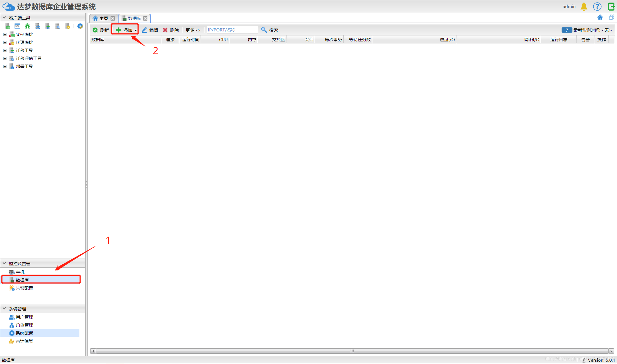Expand the 实例连接 tree node
The height and width of the screenshot is (364, 617).
(x=5, y=35)
